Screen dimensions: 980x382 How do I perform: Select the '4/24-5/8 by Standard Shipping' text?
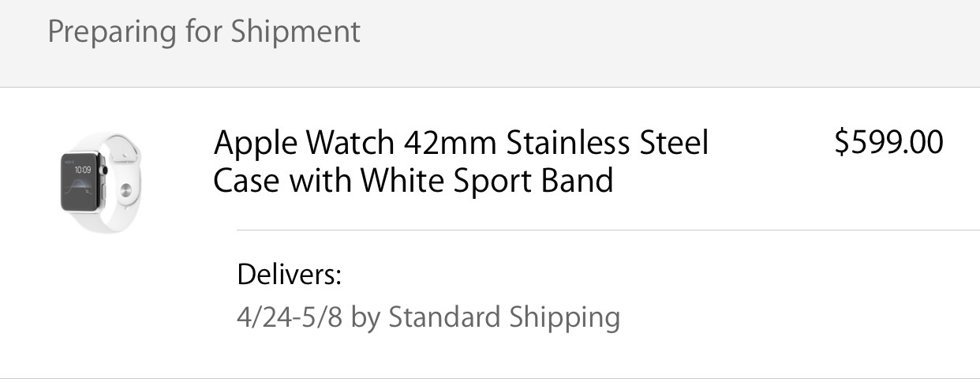[x=428, y=317]
